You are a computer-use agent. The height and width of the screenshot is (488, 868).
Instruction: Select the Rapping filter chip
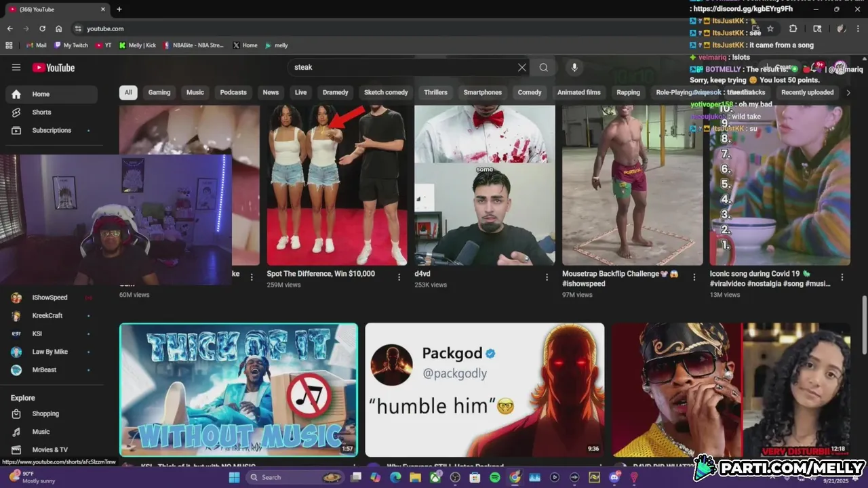(x=628, y=92)
